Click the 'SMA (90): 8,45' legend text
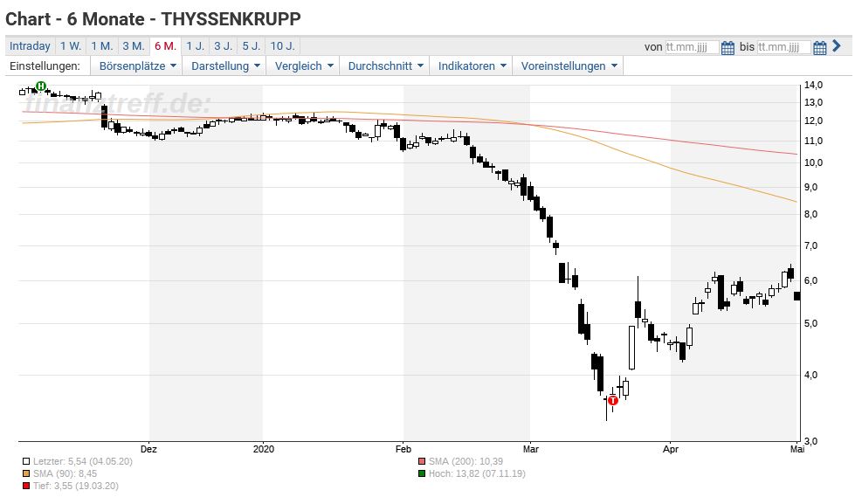 click(x=65, y=473)
